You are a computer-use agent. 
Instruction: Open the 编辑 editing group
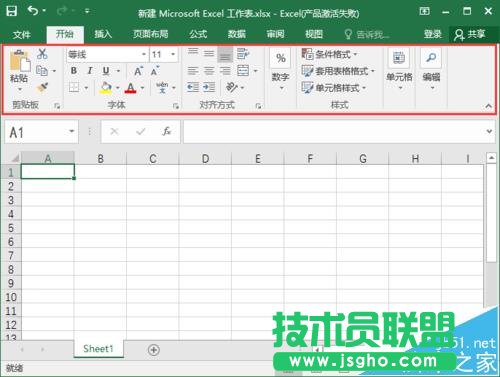431,69
